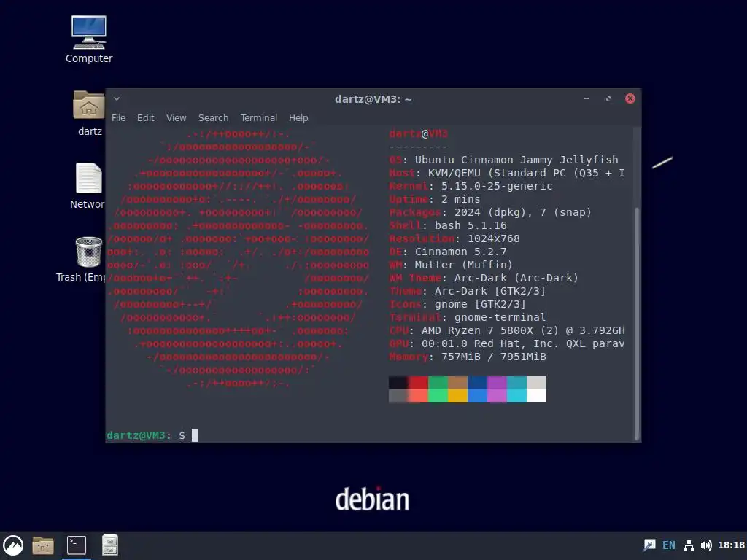Click the '1024x768' resolution value

point(494,238)
